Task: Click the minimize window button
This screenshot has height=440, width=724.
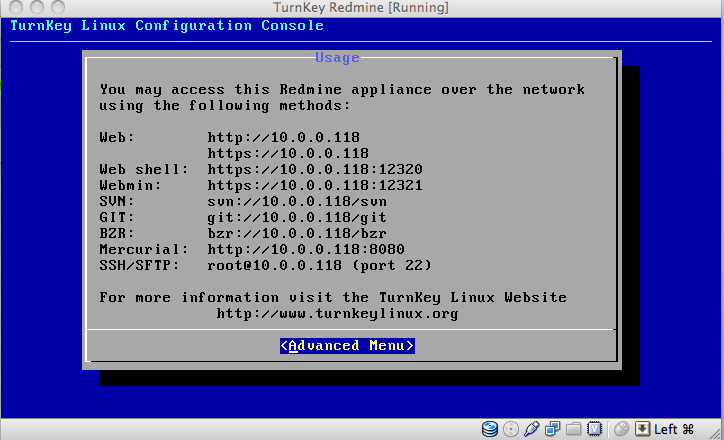Action: pos(37,6)
